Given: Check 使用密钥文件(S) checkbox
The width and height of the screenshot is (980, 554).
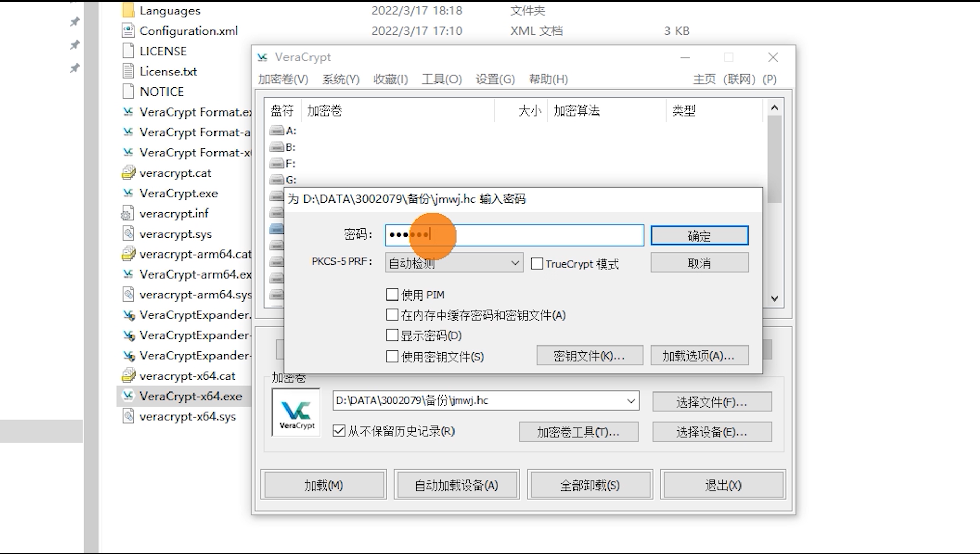Looking at the screenshot, I should [x=392, y=356].
